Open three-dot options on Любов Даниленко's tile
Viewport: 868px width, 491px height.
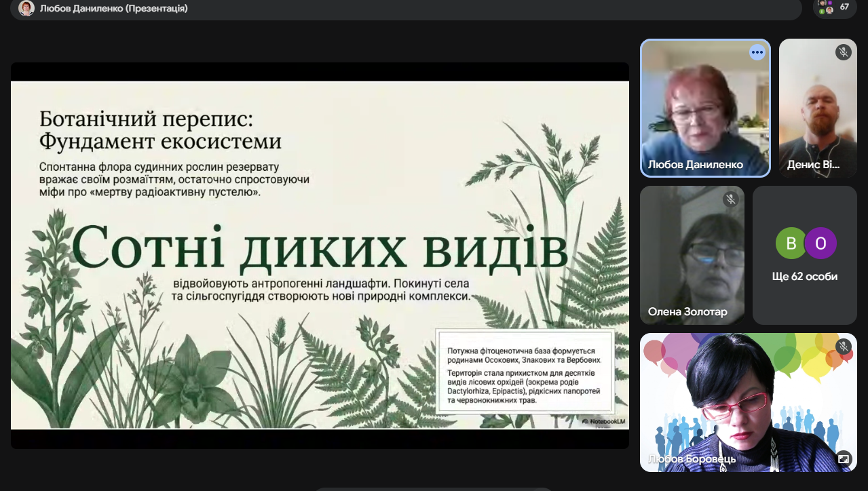coord(757,52)
